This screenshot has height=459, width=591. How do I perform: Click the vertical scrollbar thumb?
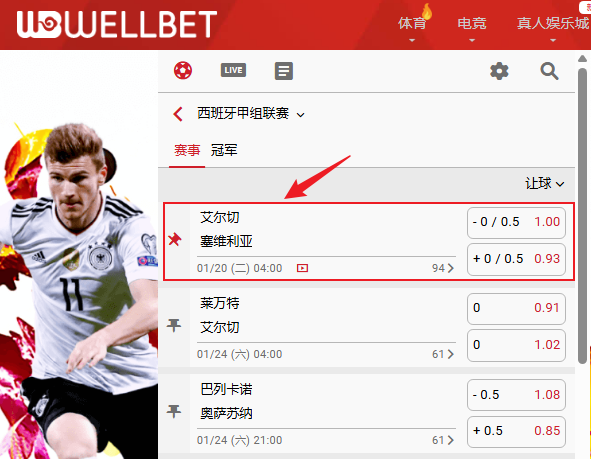[x=582, y=216]
